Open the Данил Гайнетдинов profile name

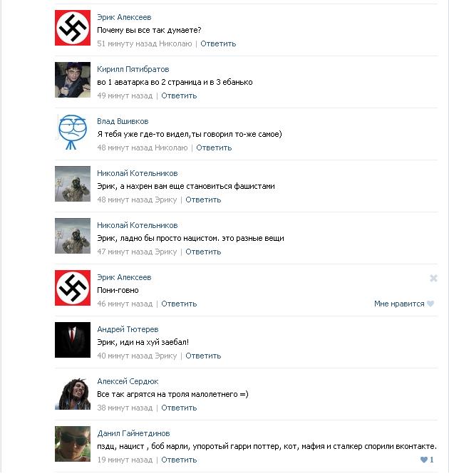click(133, 433)
